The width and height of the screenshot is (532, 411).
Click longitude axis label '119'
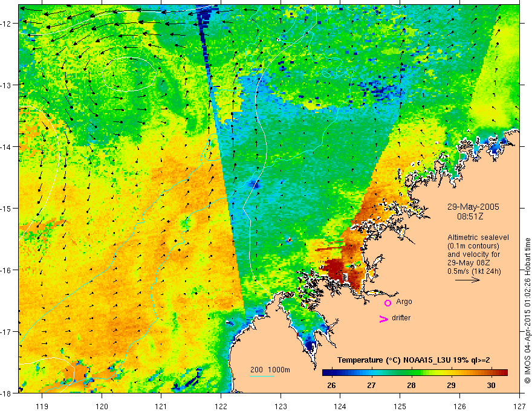click(x=42, y=406)
